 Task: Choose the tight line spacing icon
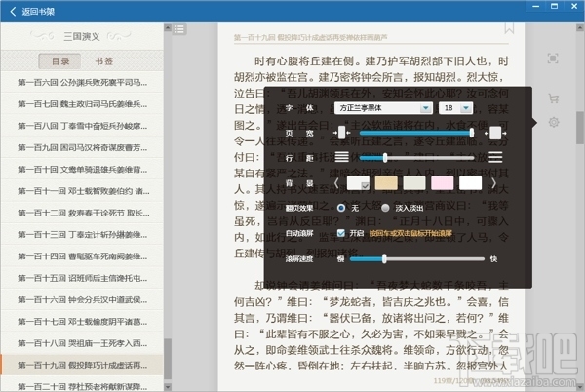(342, 157)
